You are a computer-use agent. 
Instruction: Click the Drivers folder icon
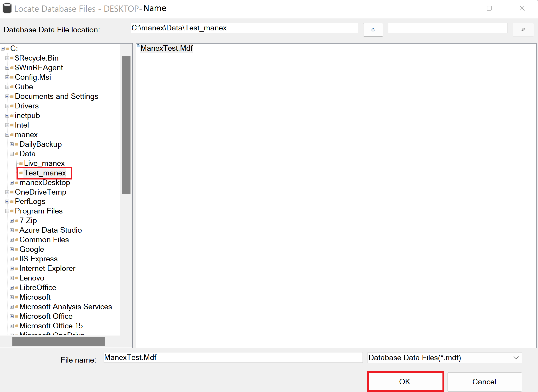pos(12,106)
